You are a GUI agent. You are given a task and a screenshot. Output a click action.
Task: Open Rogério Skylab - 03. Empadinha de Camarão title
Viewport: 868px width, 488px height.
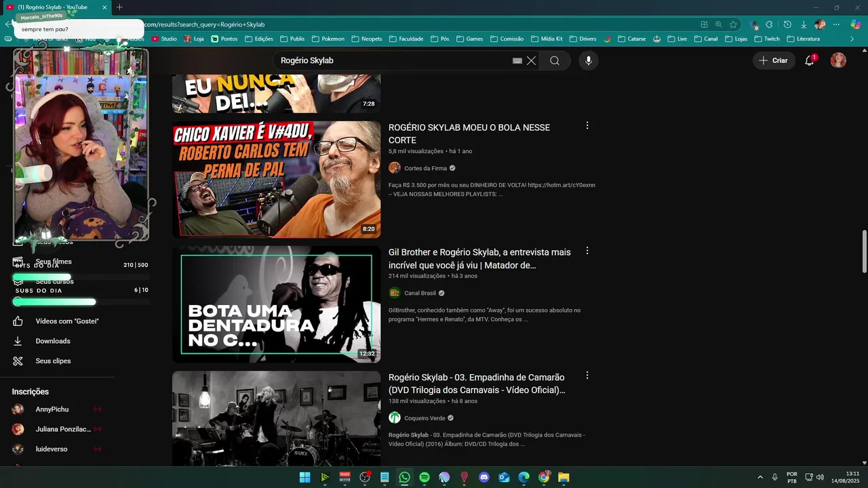pyautogui.click(x=477, y=383)
